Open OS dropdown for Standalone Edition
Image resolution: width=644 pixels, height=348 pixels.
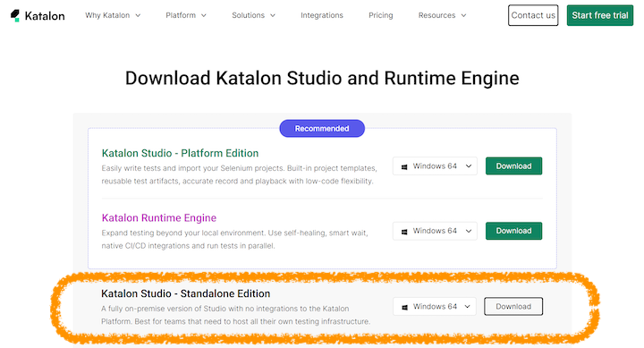click(x=435, y=307)
